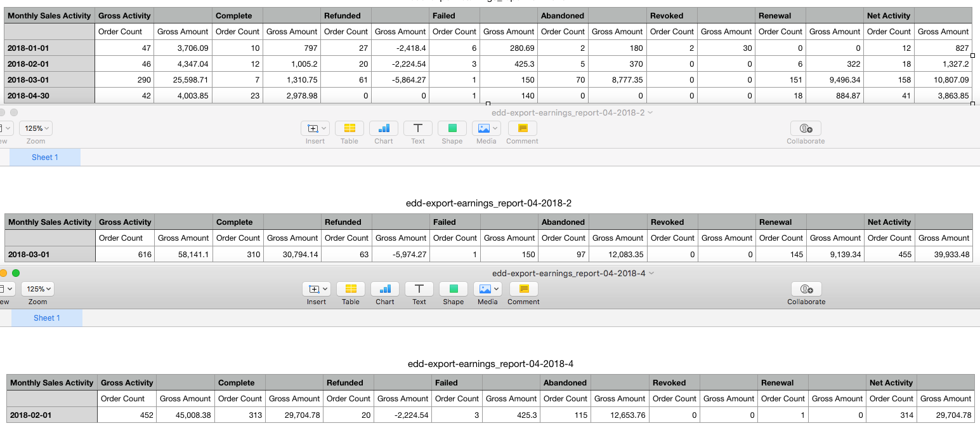The width and height of the screenshot is (980, 428).
Task: Click Abandoned header in bottom table
Action: pyautogui.click(x=565, y=383)
